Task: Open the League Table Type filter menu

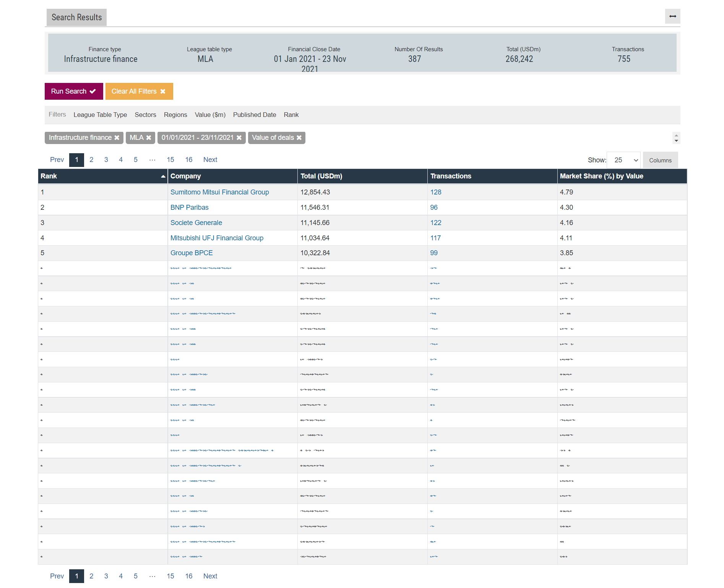Action: pos(100,115)
